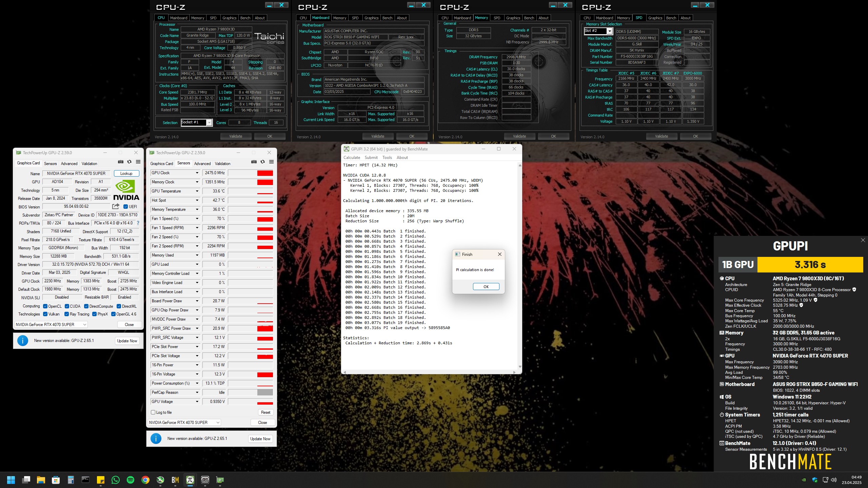Viewport: 868px width, 488px height.
Task: Click the ASRock CPU-Z taskbar icon
Action: tap(205, 480)
